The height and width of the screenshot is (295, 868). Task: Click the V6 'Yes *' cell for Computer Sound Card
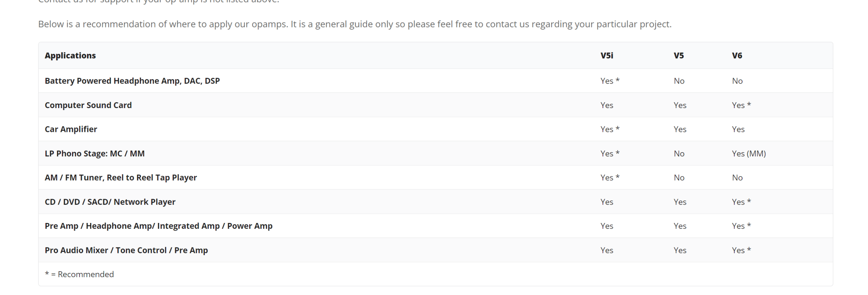741,105
